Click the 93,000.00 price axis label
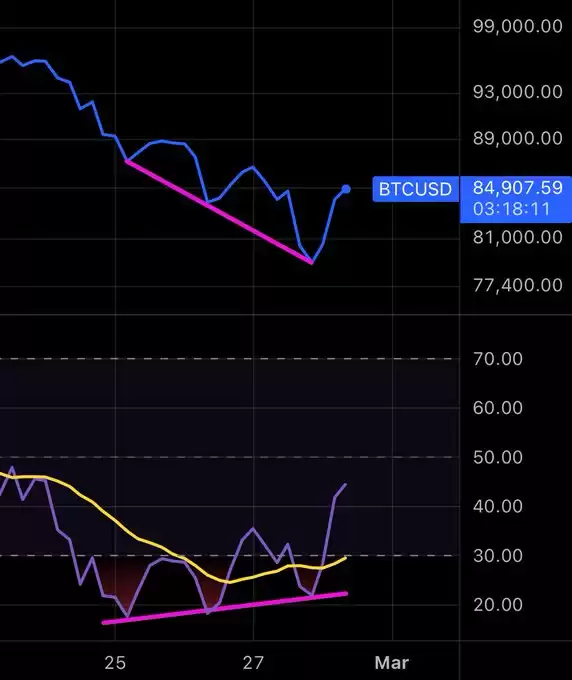Viewport: 572px width, 680px height. (517, 92)
